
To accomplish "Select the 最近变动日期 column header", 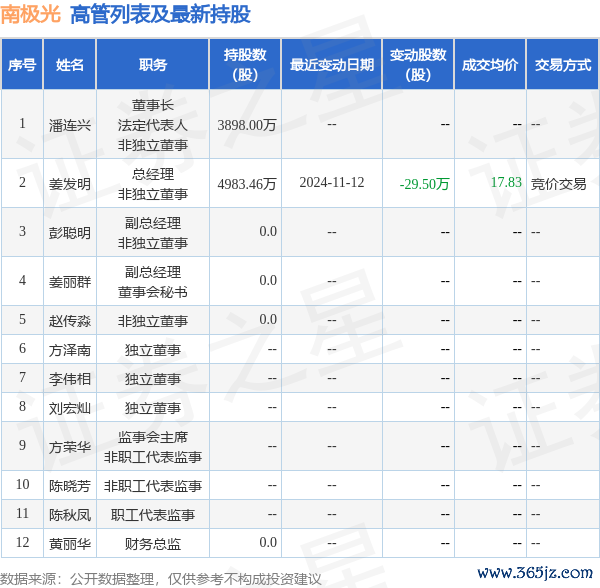I will pyautogui.click(x=332, y=65).
